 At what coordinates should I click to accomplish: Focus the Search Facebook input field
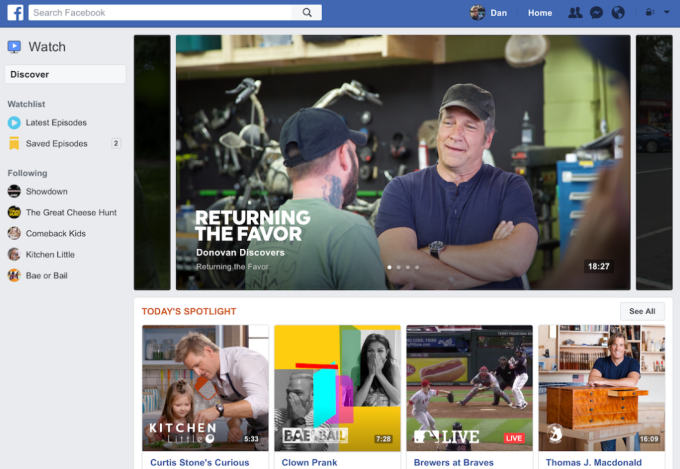click(x=161, y=13)
